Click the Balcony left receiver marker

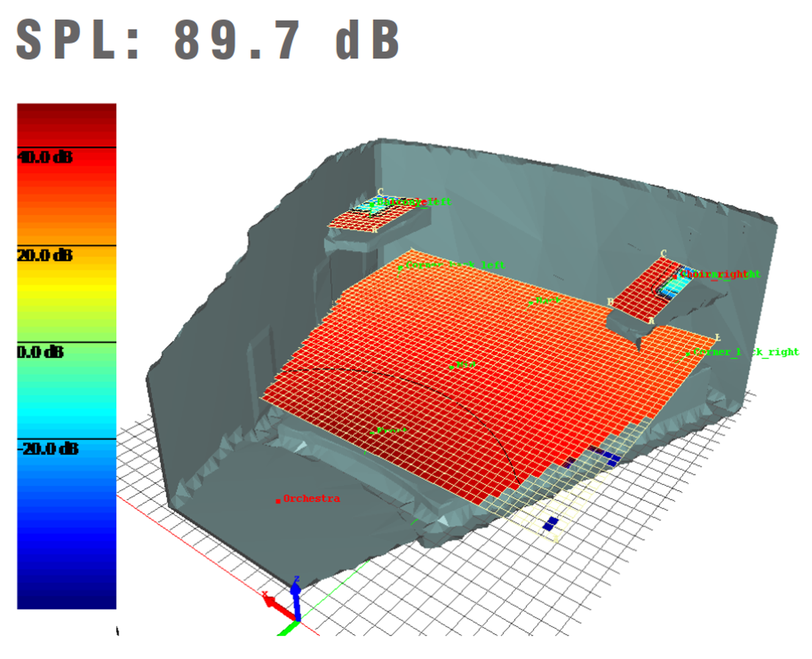click(372, 204)
